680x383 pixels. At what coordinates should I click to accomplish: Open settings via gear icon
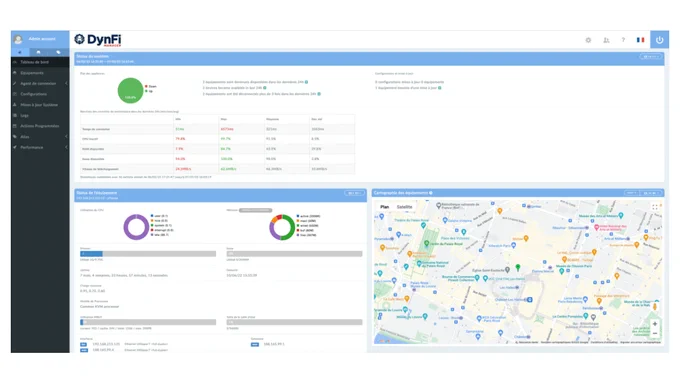coord(588,40)
